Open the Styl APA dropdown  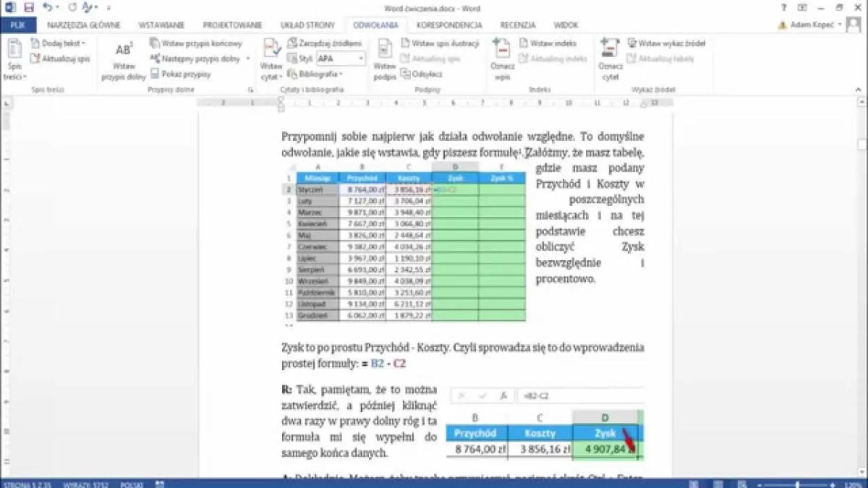coord(341,59)
